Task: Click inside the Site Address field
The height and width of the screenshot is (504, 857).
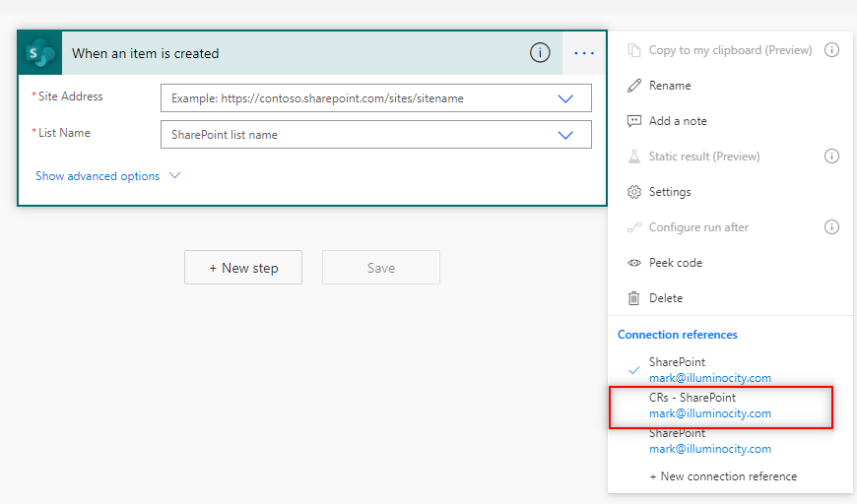Action: click(x=355, y=98)
